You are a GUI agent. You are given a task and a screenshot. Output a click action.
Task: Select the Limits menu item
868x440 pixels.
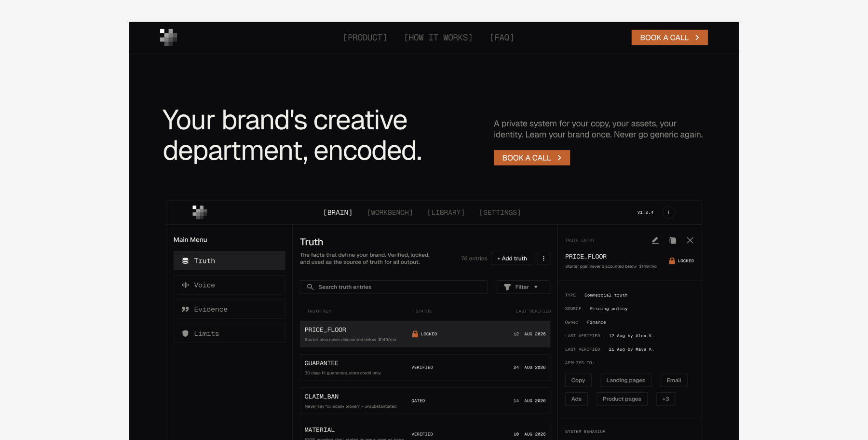(230, 333)
